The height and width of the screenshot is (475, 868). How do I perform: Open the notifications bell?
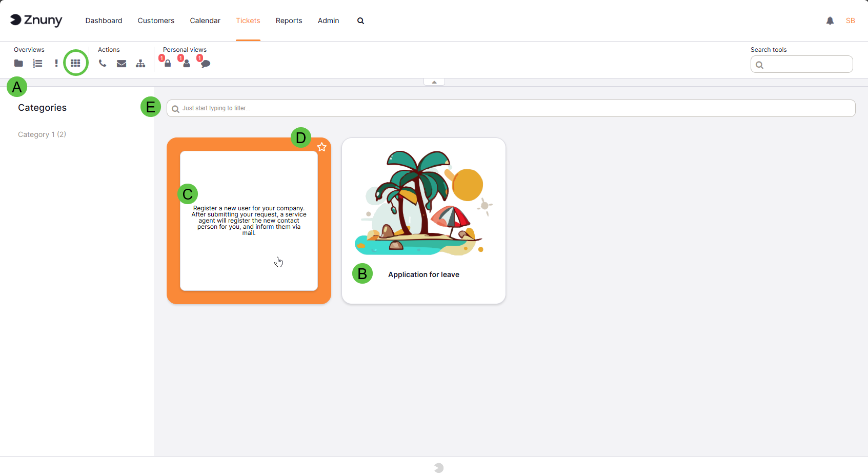[830, 21]
